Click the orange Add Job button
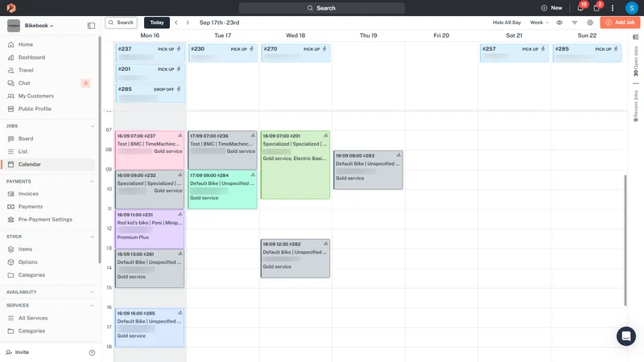The height and width of the screenshot is (362, 644). coord(620,23)
